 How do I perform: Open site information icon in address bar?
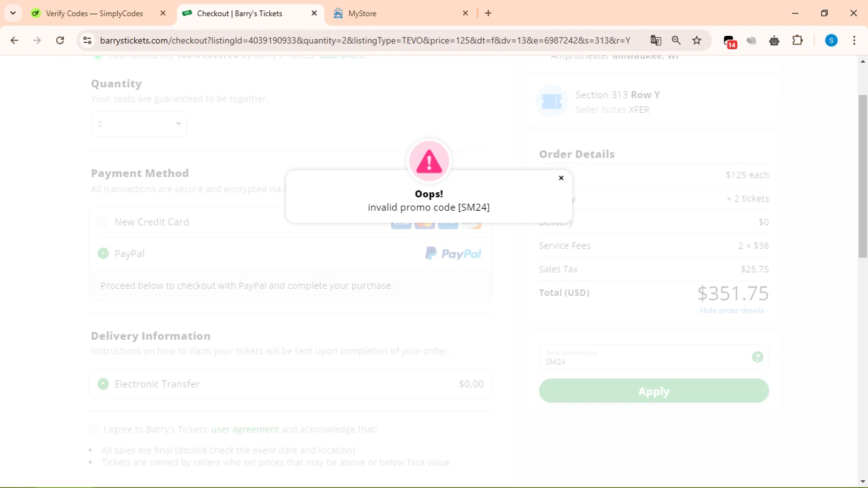click(x=87, y=41)
